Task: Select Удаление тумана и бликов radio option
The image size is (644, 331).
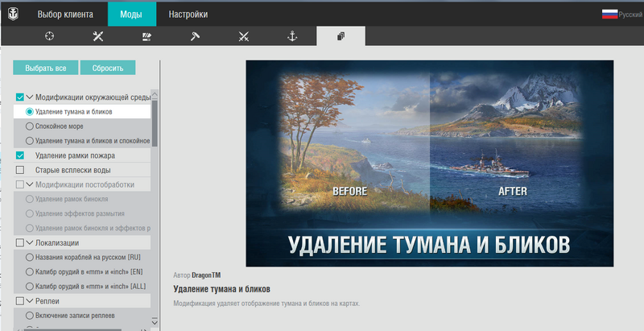Action: pos(30,112)
